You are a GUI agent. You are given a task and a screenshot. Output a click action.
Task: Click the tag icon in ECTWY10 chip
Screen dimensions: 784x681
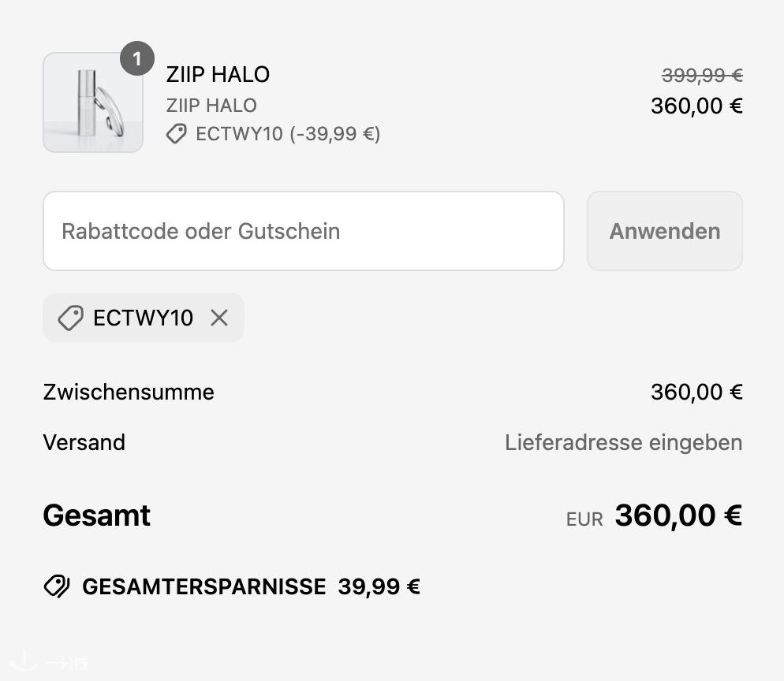70,318
